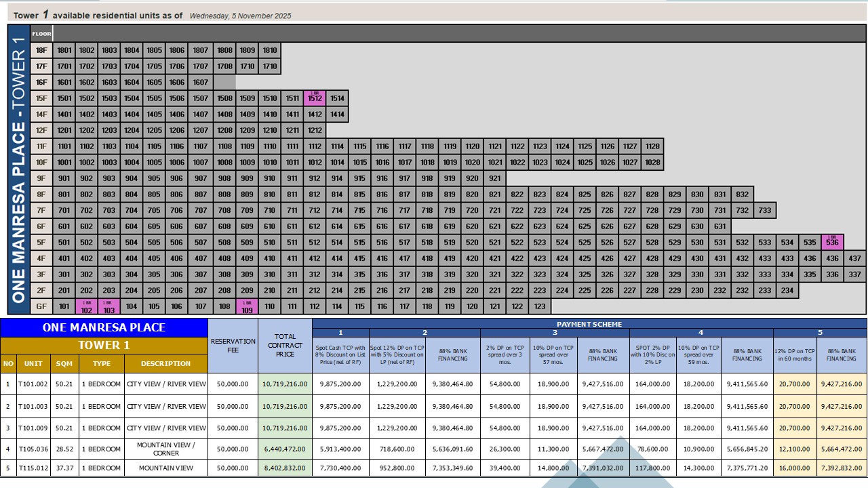Click the yellow 12,100.00 cell
The image size is (868, 488).
point(795,449)
